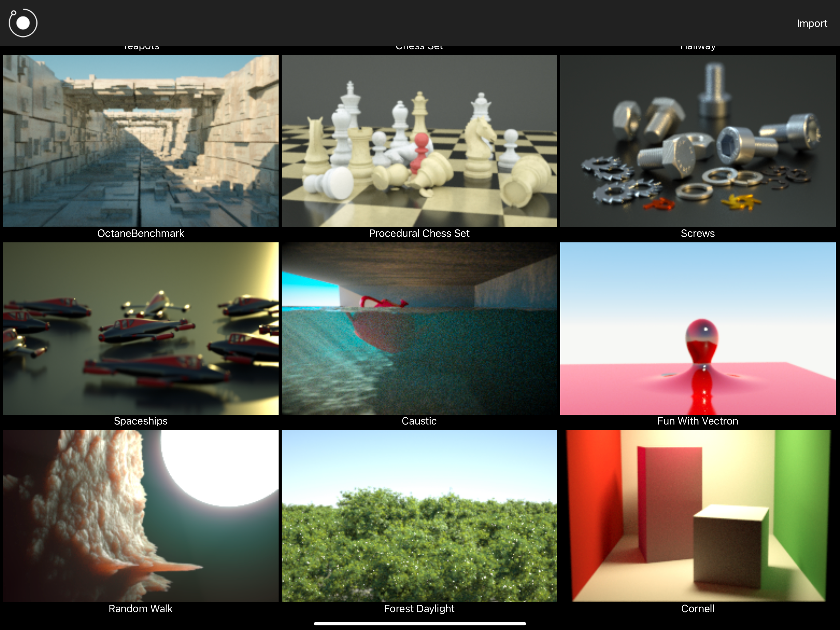Select the Screws scene thumbnail
This screenshot has height=630, width=840.
click(698, 141)
